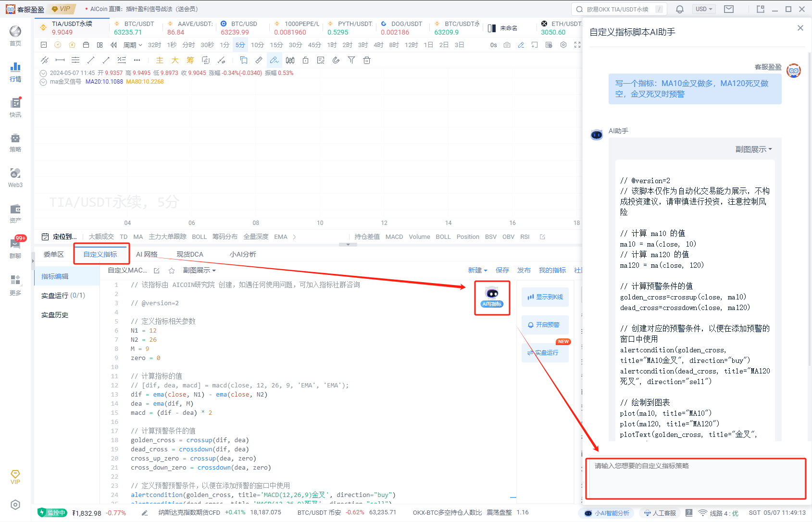The height and width of the screenshot is (522, 812).
Task: Open the 资产 assets sidebar icon
Action: click(x=15, y=213)
